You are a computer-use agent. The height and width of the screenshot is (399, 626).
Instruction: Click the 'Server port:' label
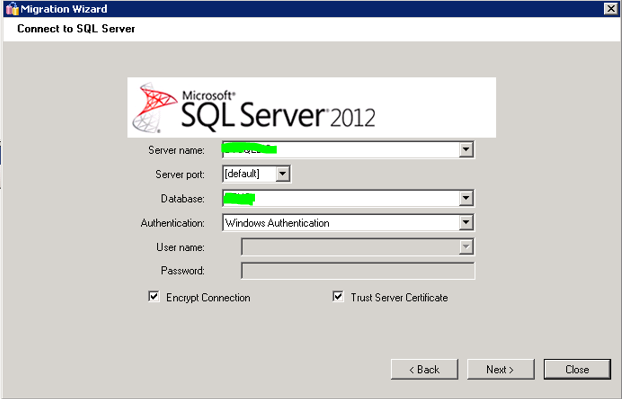[x=180, y=175]
